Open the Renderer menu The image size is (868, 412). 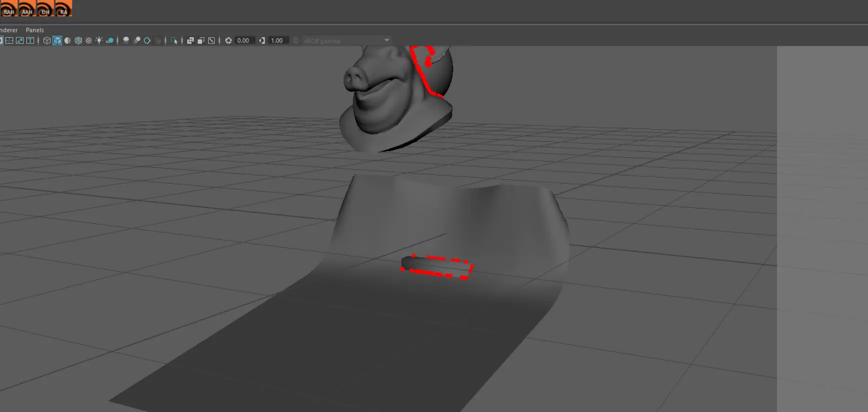point(9,30)
